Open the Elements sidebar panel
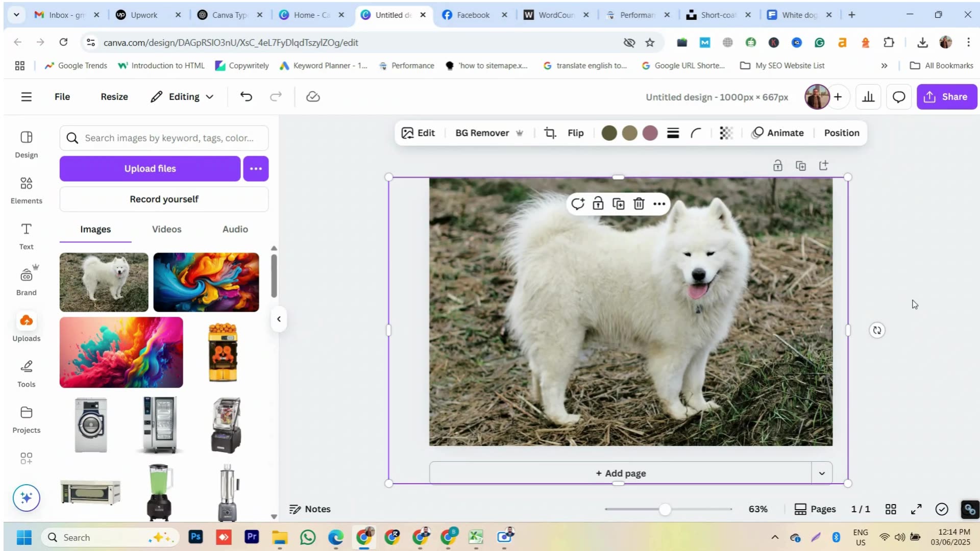The width and height of the screenshot is (980, 551). point(26,189)
